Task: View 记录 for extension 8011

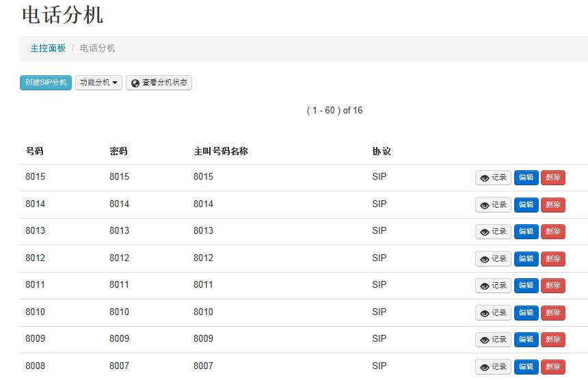Action: point(493,286)
